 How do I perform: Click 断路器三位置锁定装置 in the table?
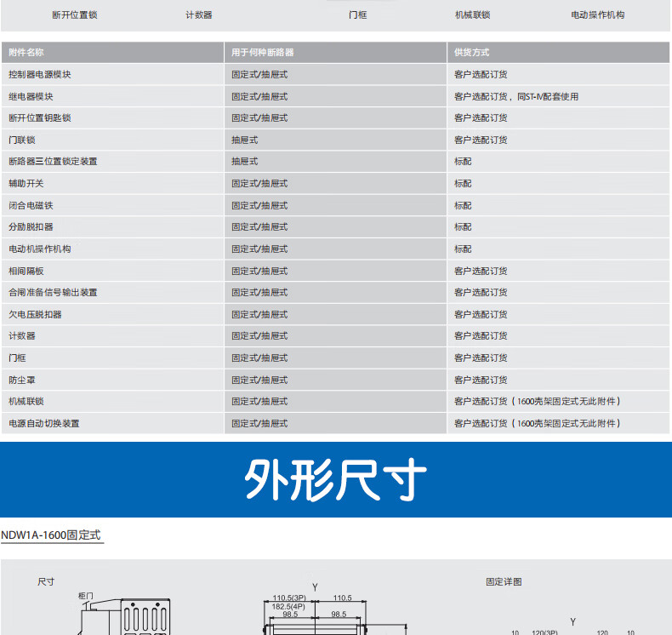(x=53, y=162)
